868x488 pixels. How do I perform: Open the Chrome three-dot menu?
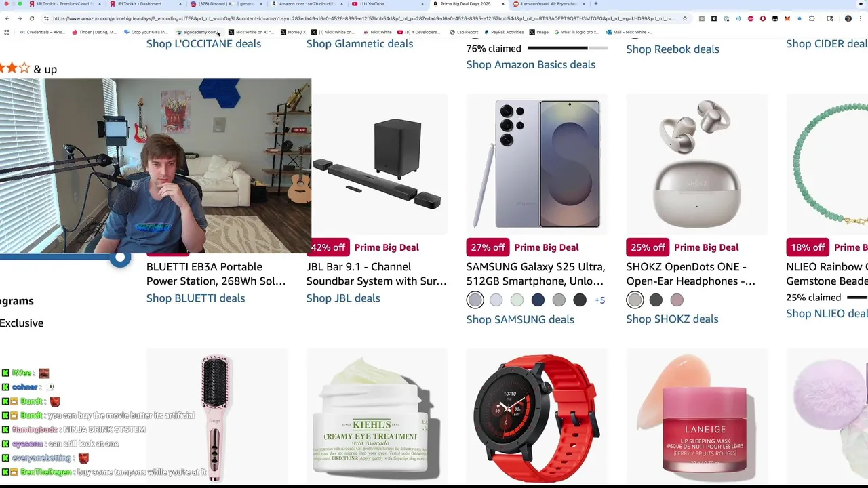[x=861, y=18]
